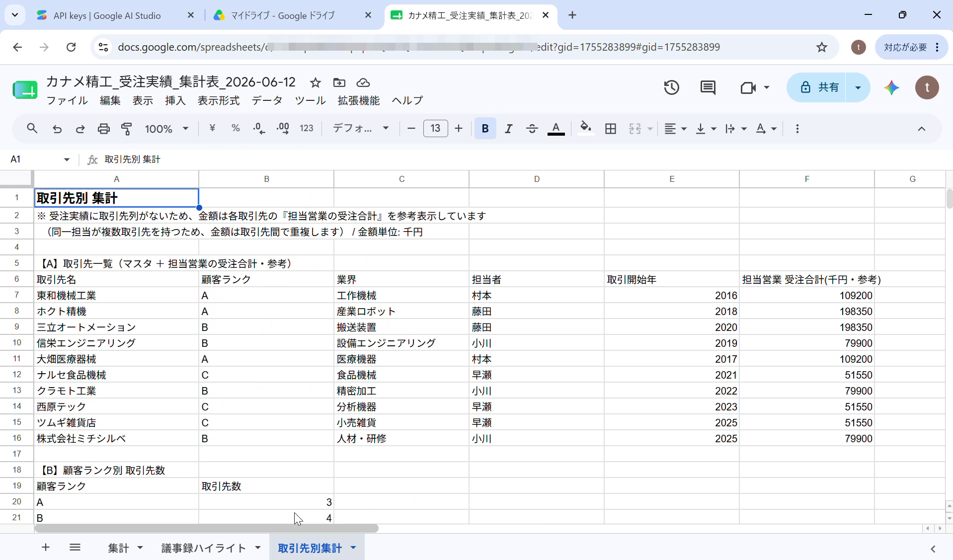The height and width of the screenshot is (560, 953).
Task: Open the all sheets list icon
Action: tap(75, 547)
